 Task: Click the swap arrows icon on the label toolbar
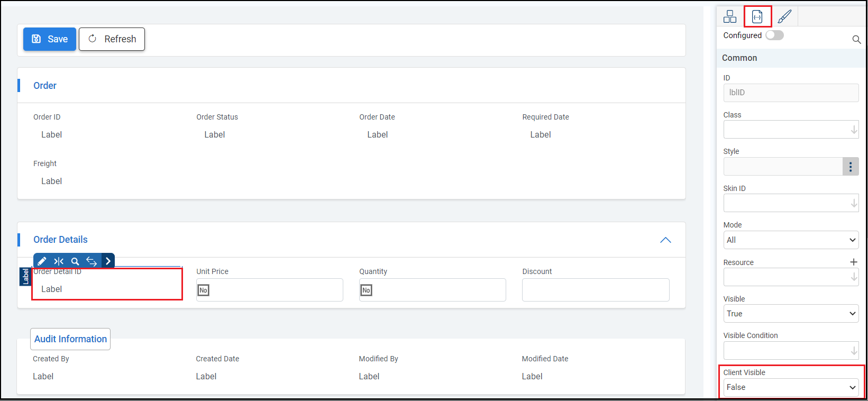[x=92, y=261]
